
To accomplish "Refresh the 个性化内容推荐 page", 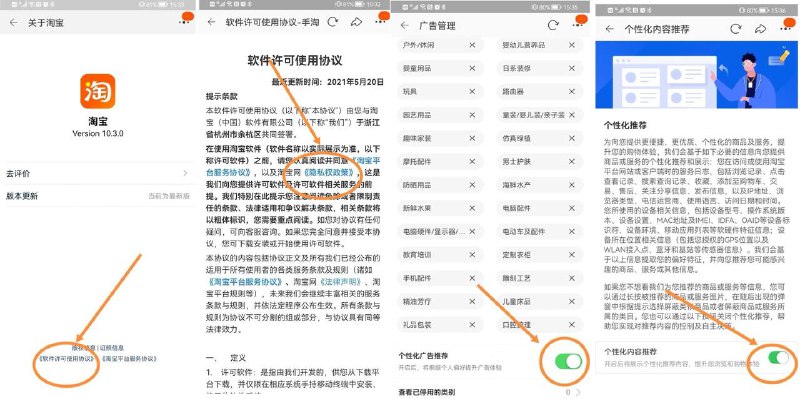I will point(736,29).
